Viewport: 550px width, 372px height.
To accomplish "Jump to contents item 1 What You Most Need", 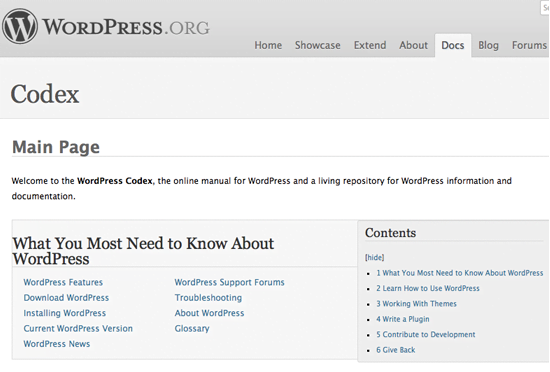I will pos(460,273).
